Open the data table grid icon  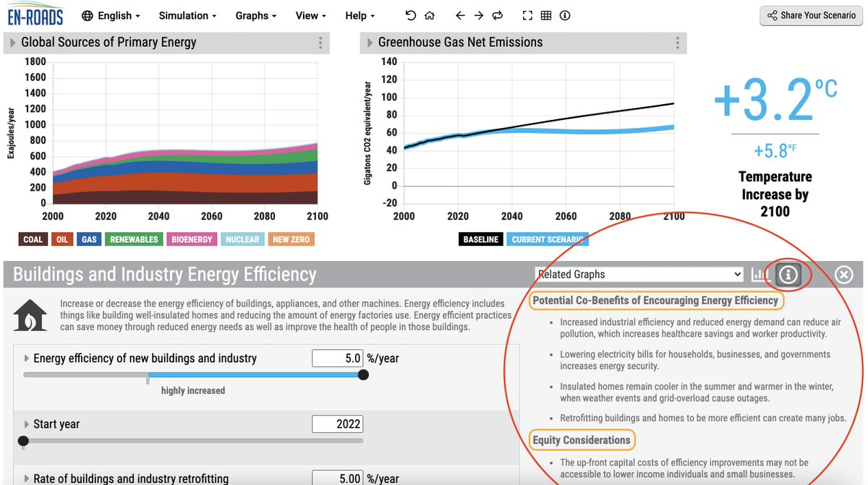click(x=545, y=14)
